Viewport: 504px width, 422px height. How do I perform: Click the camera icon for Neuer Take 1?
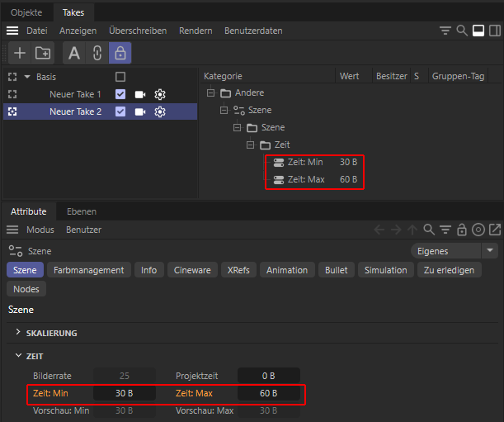(140, 94)
